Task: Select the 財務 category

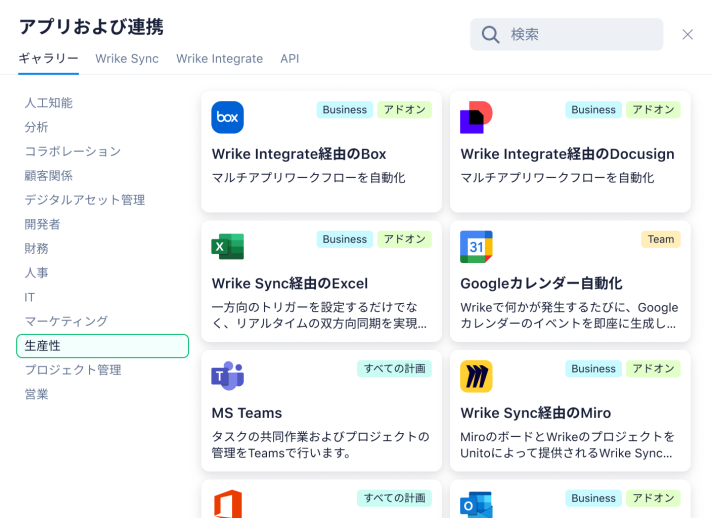Action: click(36, 248)
